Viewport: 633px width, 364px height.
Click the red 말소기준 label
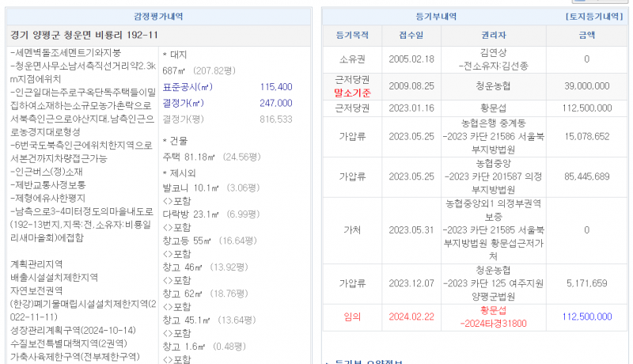(352, 93)
